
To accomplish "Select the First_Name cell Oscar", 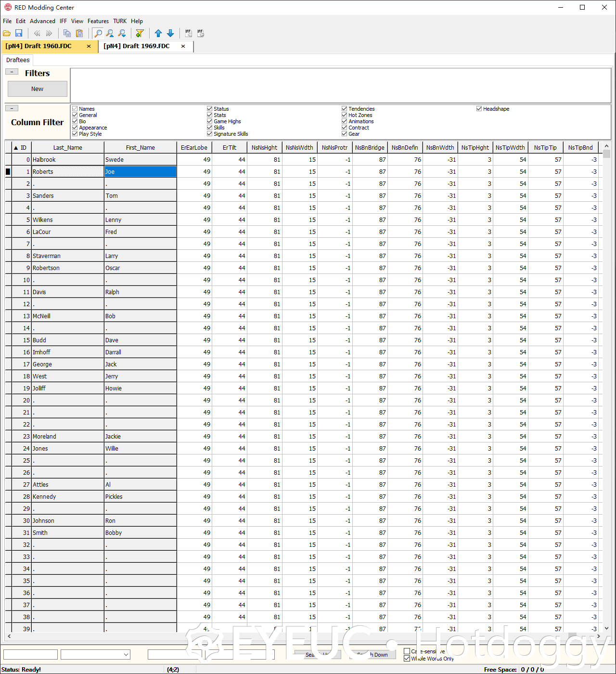I will click(x=141, y=268).
